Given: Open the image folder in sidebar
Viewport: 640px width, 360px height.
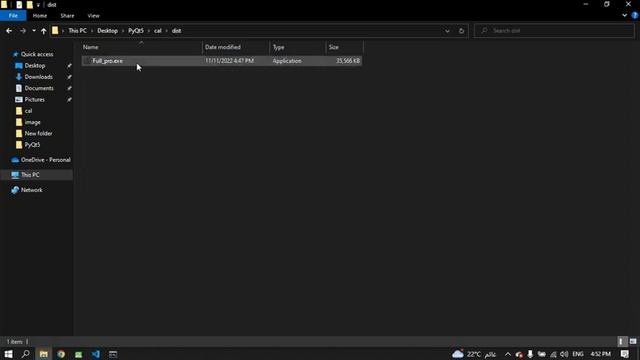Looking at the screenshot, I should (32, 122).
